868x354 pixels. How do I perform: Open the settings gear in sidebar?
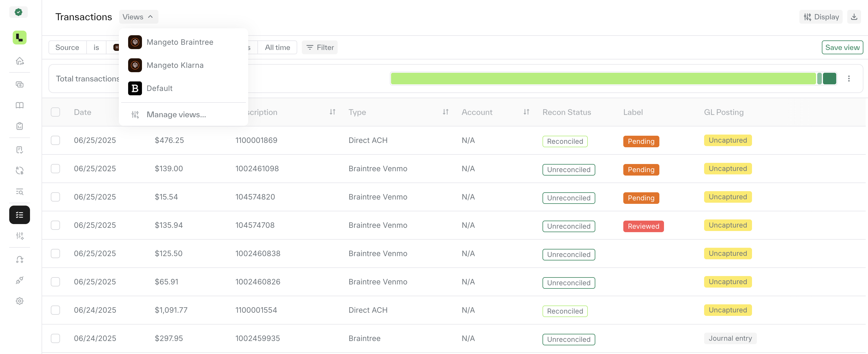tap(20, 301)
